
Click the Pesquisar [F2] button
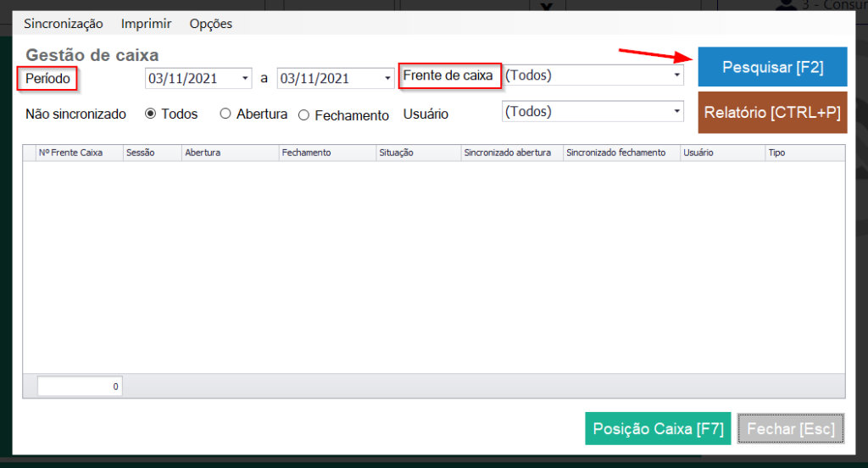[772, 67]
